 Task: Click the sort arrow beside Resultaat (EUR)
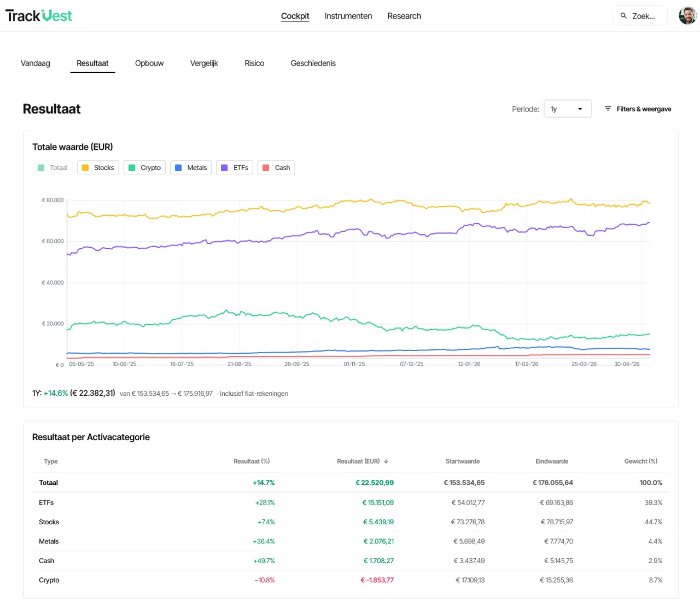coord(386,461)
